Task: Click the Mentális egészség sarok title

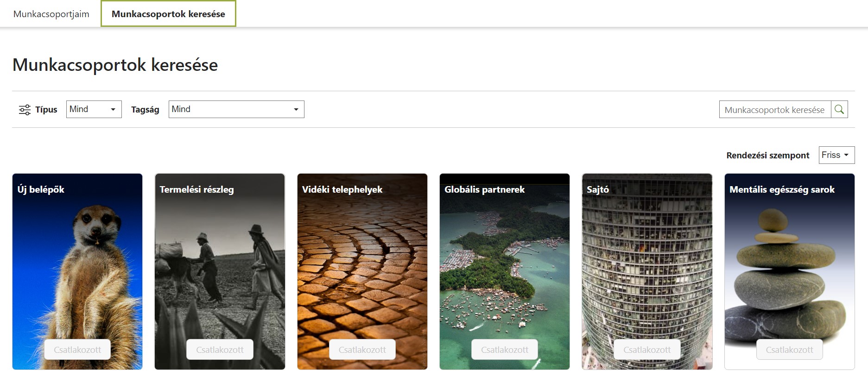Action: pos(782,189)
